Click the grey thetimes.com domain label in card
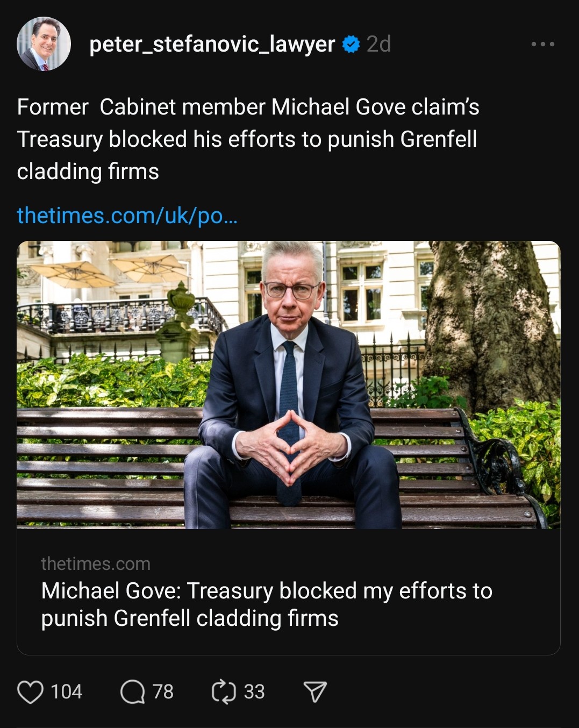This screenshot has height=728, width=579. [x=96, y=563]
